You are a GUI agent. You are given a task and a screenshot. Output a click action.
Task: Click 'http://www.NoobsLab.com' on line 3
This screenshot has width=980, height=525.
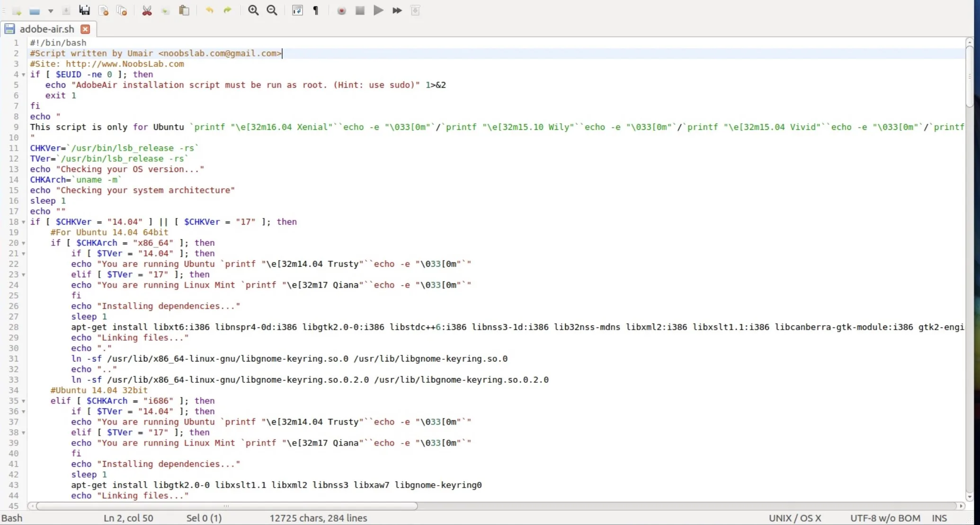125,64
